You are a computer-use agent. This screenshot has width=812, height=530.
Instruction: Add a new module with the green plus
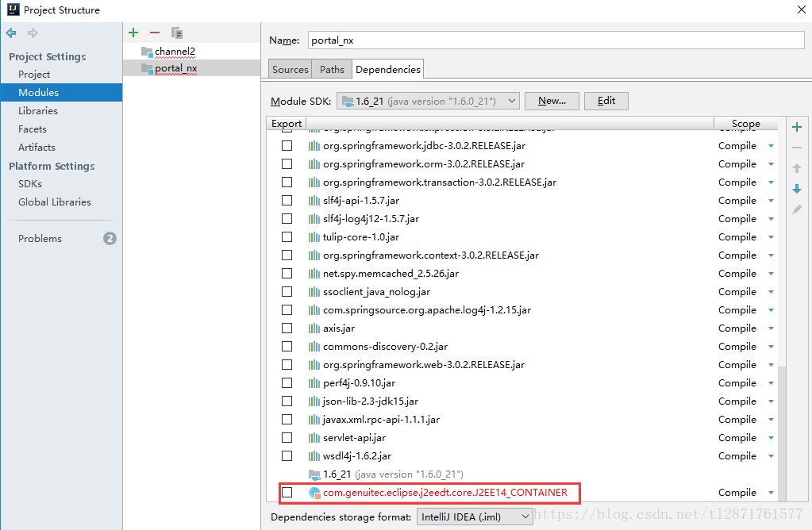click(x=133, y=33)
